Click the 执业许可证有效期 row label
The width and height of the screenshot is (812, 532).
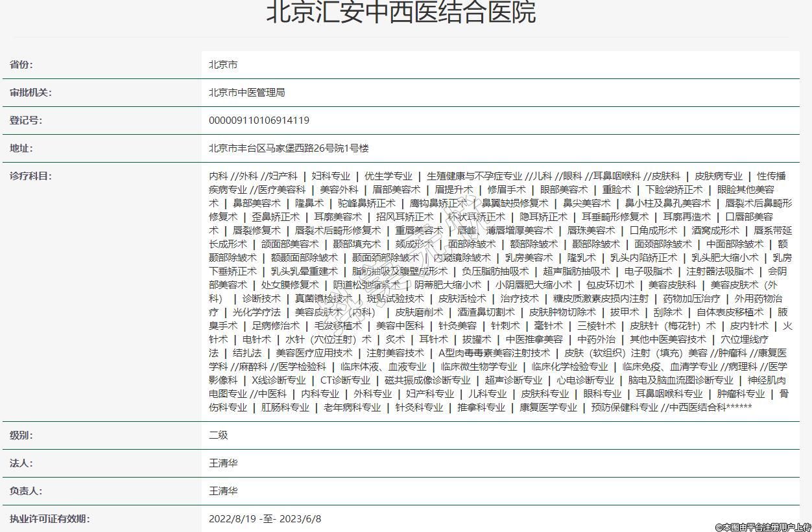(x=49, y=519)
